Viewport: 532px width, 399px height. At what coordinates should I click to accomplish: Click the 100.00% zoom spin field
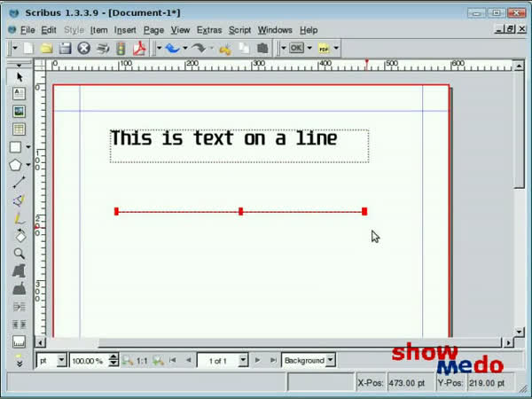(x=87, y=361)
